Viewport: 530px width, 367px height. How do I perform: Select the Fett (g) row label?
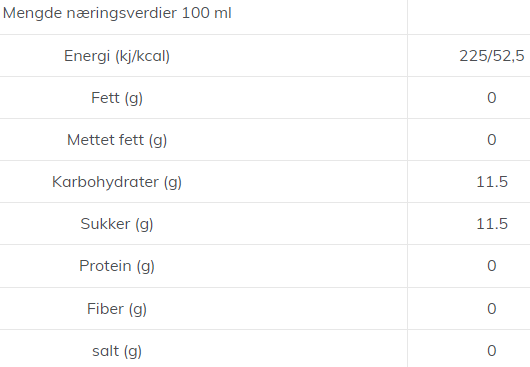pos(117,98)
